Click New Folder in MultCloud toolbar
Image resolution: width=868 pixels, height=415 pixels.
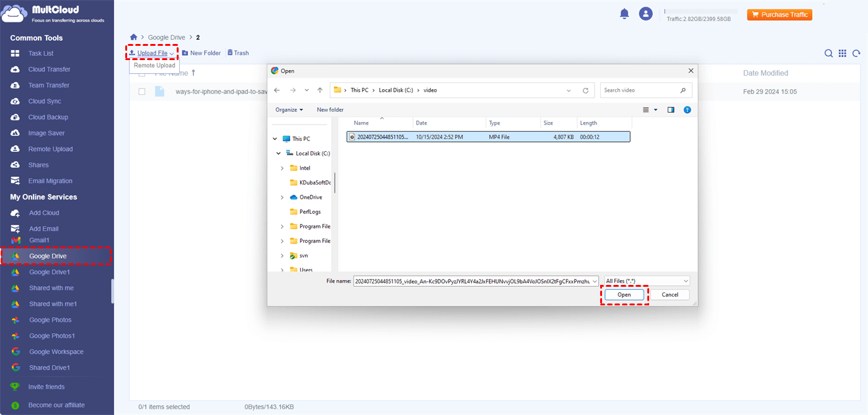201,53
